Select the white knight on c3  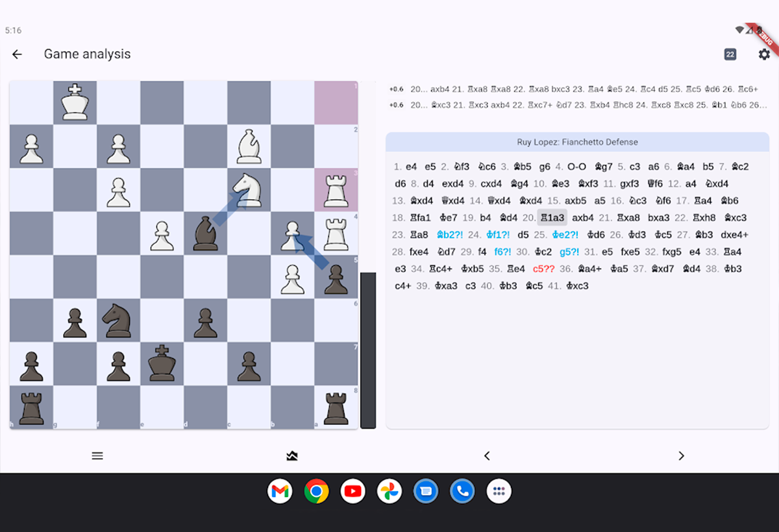249,189
